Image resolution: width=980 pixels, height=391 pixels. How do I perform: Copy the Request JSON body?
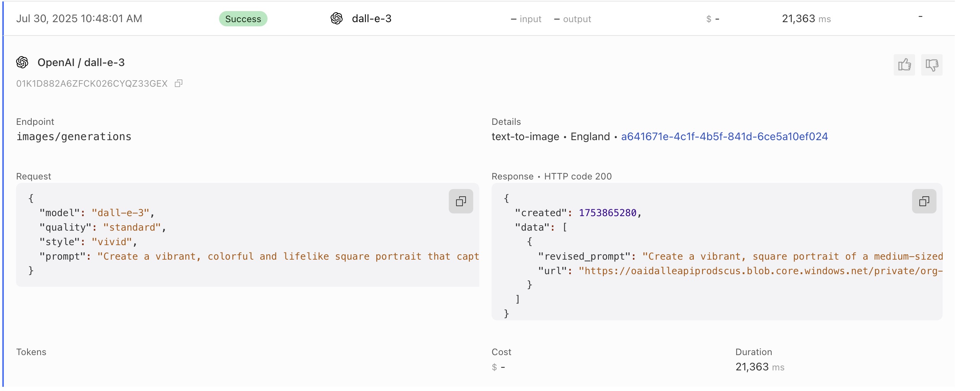tap(461, 201)
